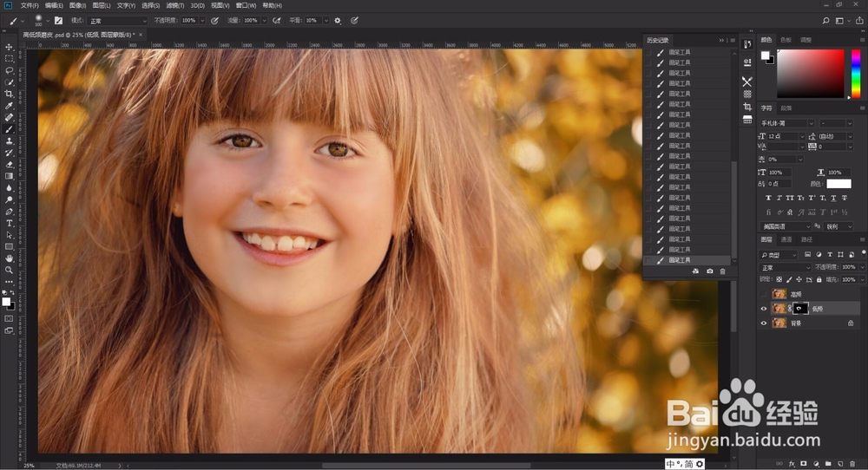
Task: Toggle lock transparent pixels
Action: [779, 280]
